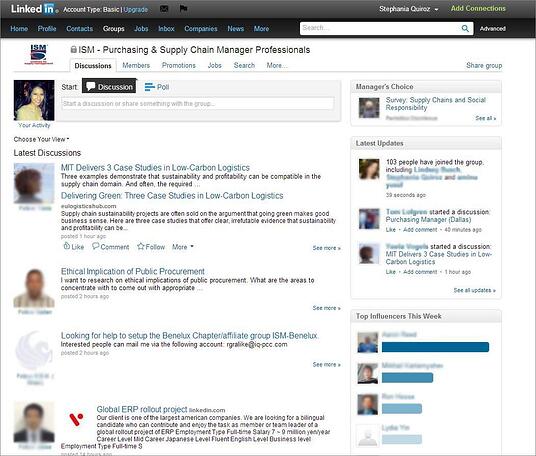Switch to the Members tab
The image size is (536, 456).
pos(136,65)
